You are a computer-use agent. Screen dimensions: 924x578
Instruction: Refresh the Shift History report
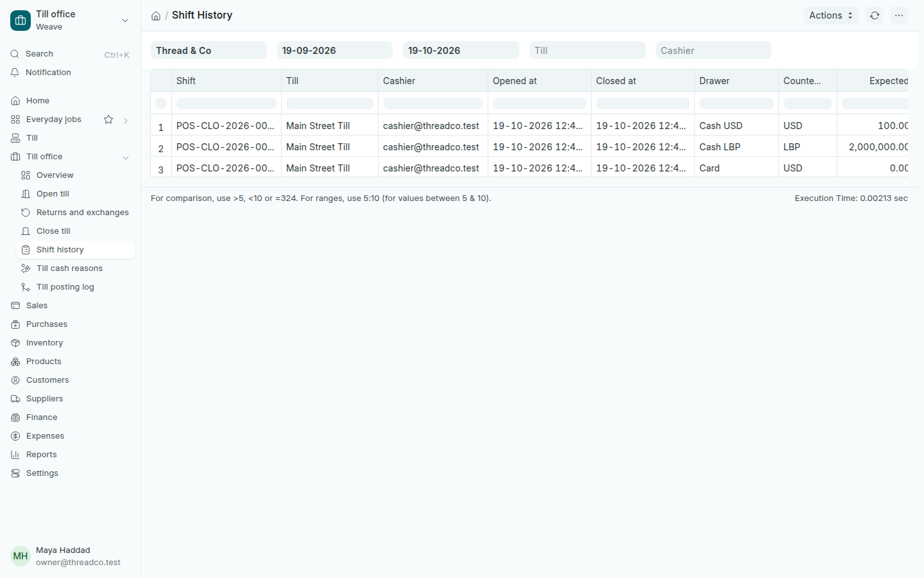coord(875,15)
